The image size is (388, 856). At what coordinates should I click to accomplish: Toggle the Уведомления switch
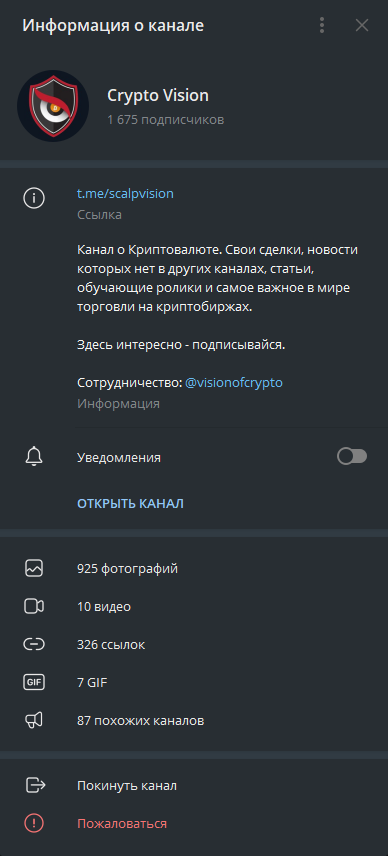point(352,456)
